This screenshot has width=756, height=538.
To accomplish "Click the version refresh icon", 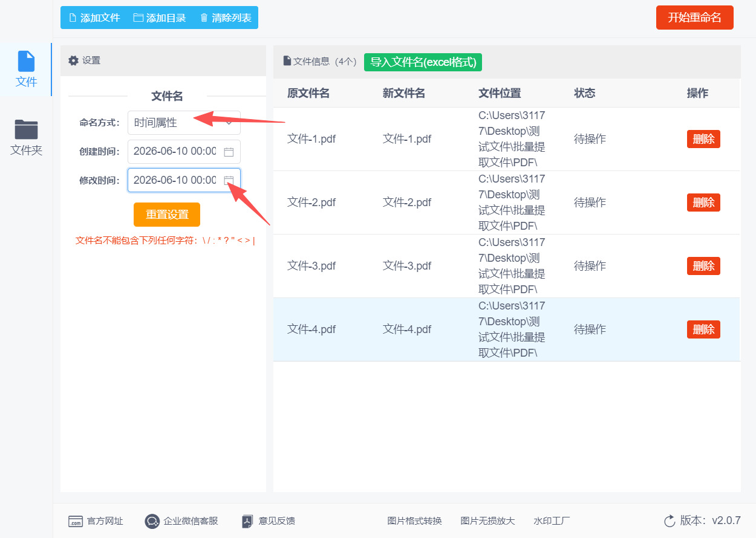I will [670, 520].
